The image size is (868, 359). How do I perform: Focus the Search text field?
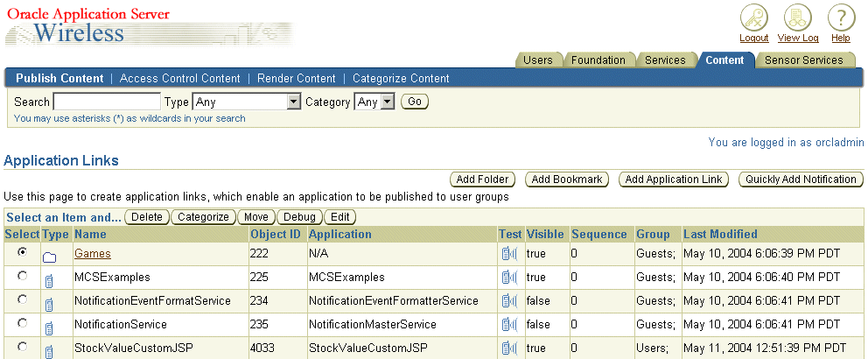pyautogui.click(x=107, y=102)
